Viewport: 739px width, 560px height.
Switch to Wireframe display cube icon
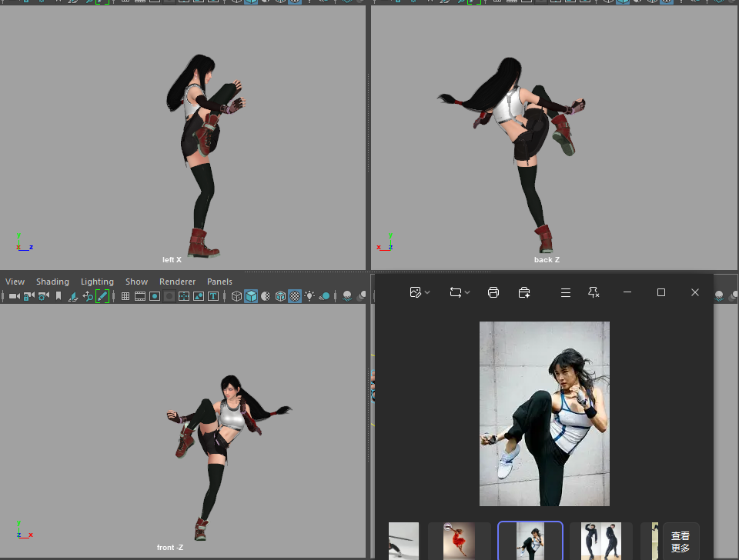pyautogui.click(x=236, y=296)
